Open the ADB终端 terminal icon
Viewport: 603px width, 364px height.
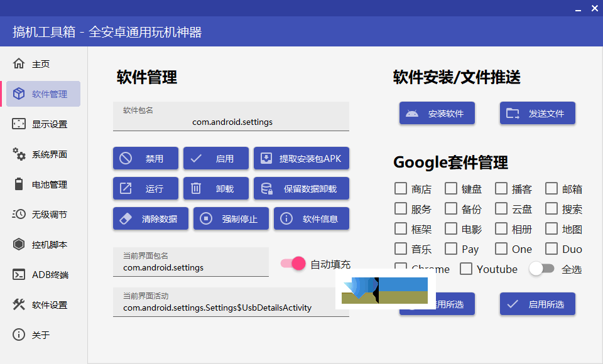18,274
